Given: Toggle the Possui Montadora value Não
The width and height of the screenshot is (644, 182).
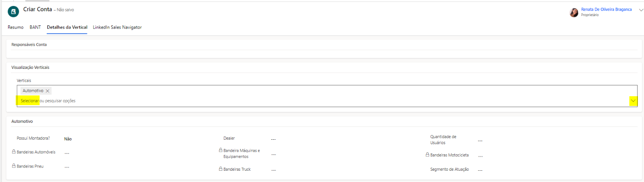Looking at the screenshot, I should 68,139.
